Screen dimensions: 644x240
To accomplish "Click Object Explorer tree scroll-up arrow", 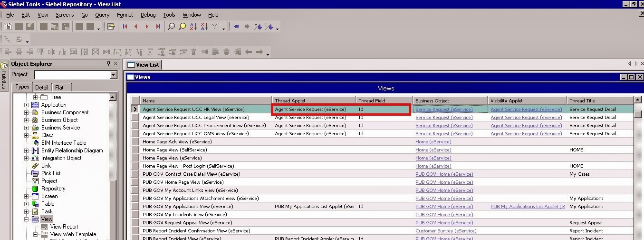I will point(113,97).
